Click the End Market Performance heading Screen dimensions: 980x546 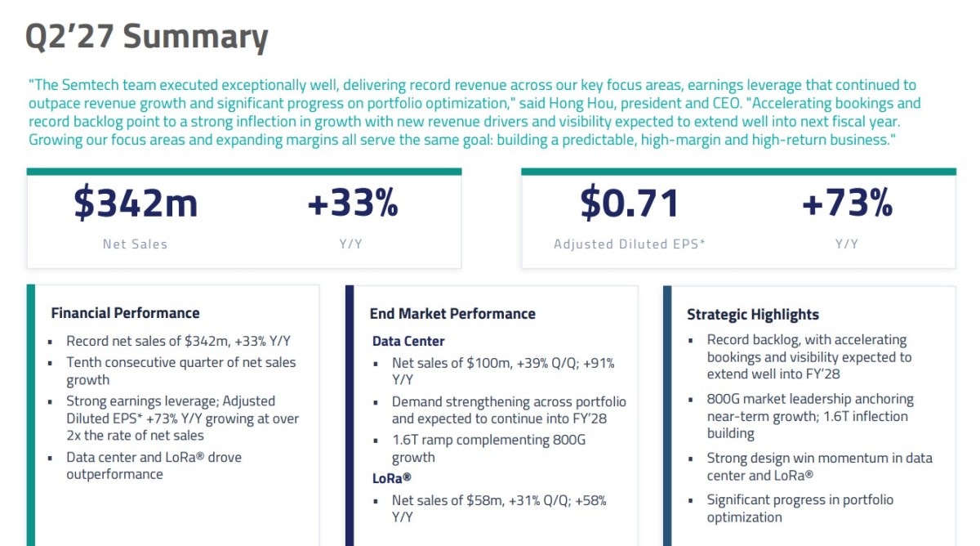click(452, 314)
